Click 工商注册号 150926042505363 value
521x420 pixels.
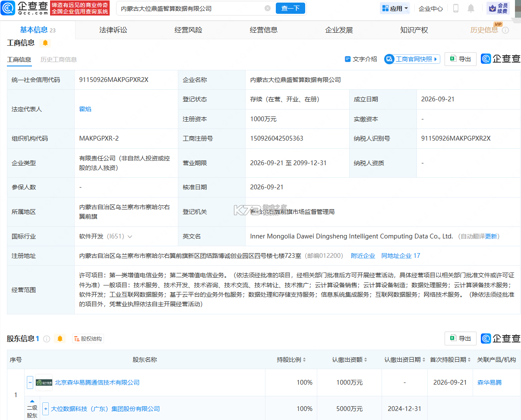(277, 138)
